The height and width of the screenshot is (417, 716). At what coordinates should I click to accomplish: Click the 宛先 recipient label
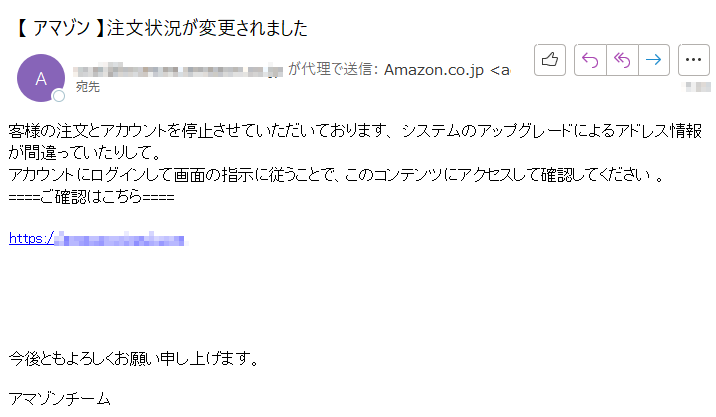click(x=88, y=87)
